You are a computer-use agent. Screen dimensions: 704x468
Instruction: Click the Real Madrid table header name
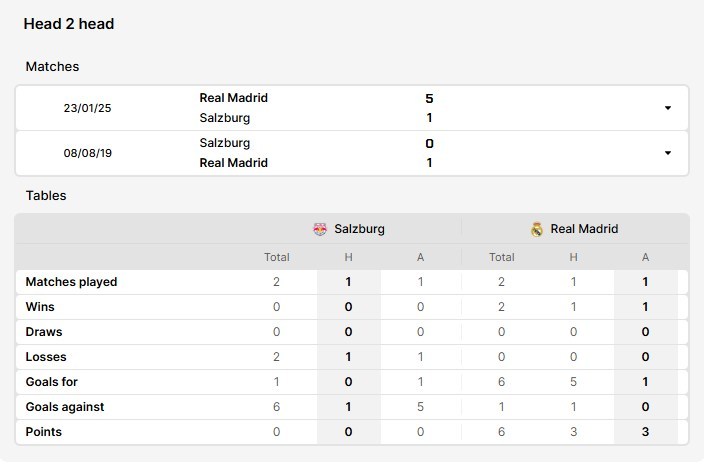coord(584,229)
